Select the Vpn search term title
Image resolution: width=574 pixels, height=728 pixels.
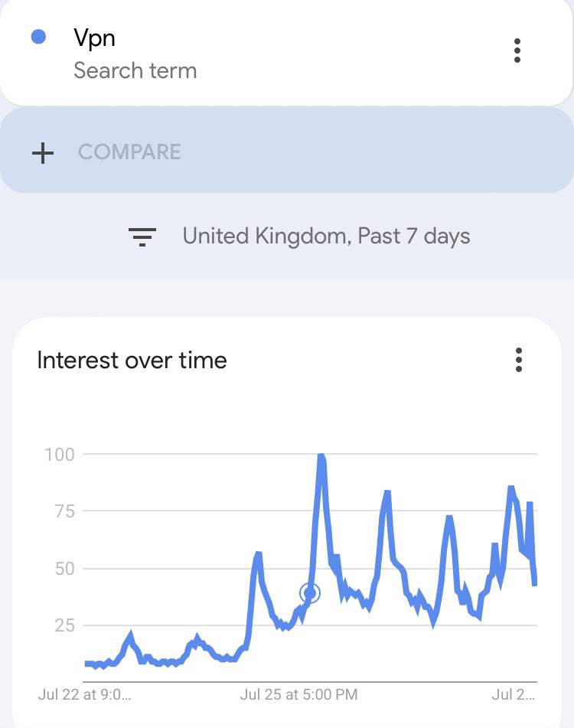coord(94,38)
